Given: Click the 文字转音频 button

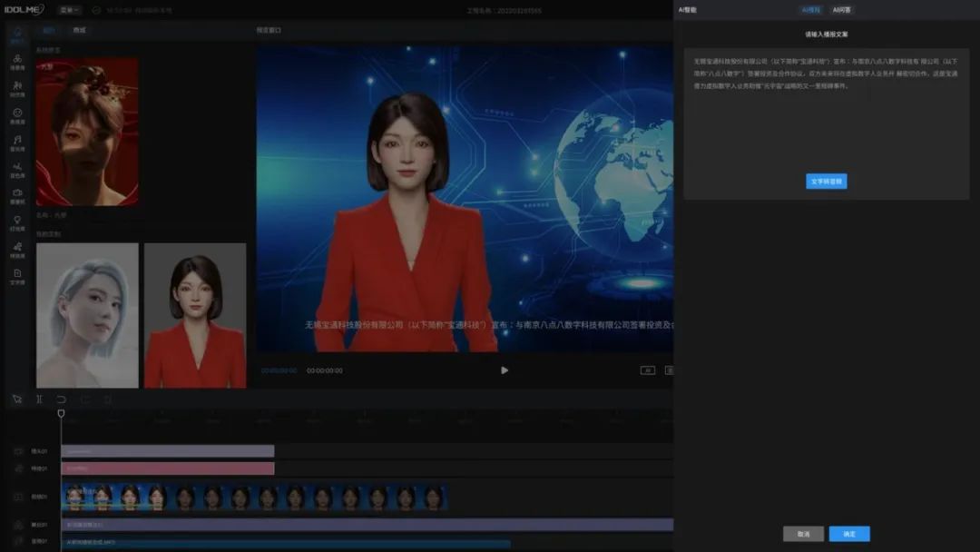Looking at the screenshot, I should [828, 181].
